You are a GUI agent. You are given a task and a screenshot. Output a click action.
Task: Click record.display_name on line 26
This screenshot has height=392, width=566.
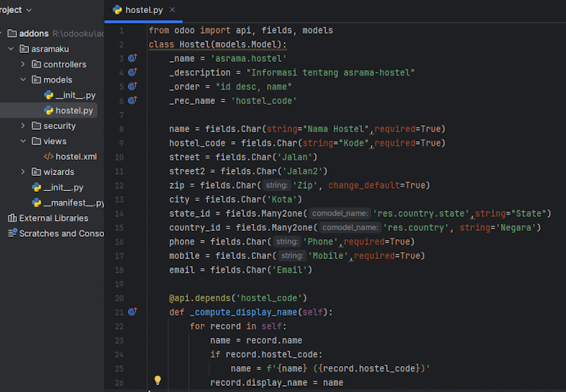click(x=259, y=382)
